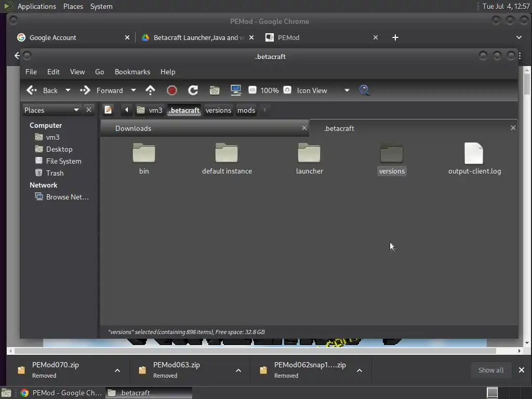Open Desktop in Places sidebar
This screenshot has height=399, width=532.
54,149
